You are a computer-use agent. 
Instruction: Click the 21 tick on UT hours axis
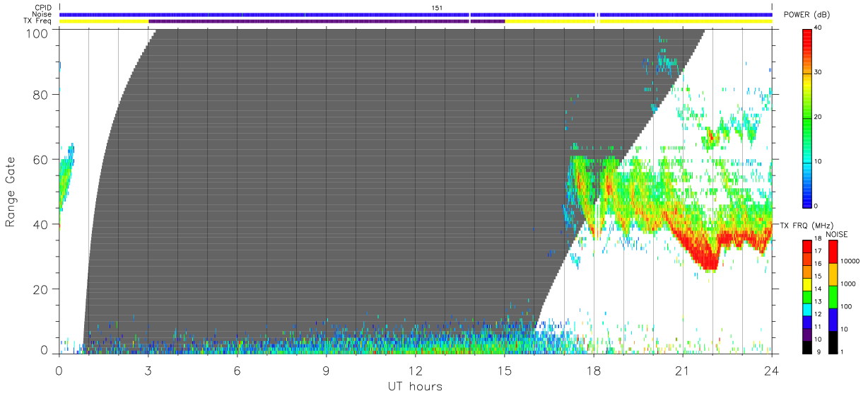[x=682, y=370]
